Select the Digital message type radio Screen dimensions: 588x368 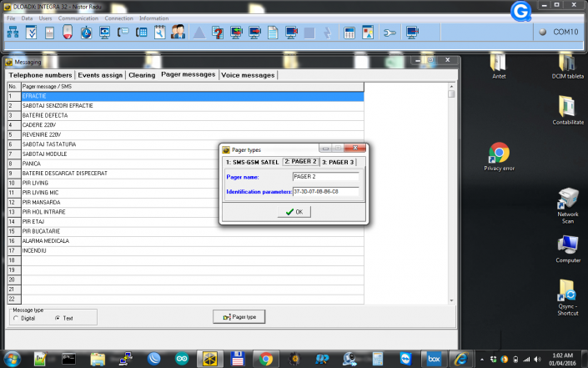[16, 318]
